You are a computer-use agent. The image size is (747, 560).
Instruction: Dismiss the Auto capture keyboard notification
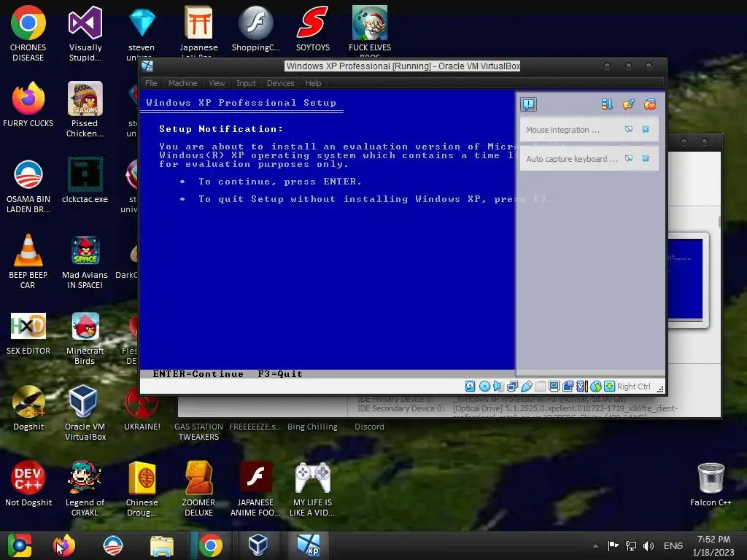coord(646,158)
